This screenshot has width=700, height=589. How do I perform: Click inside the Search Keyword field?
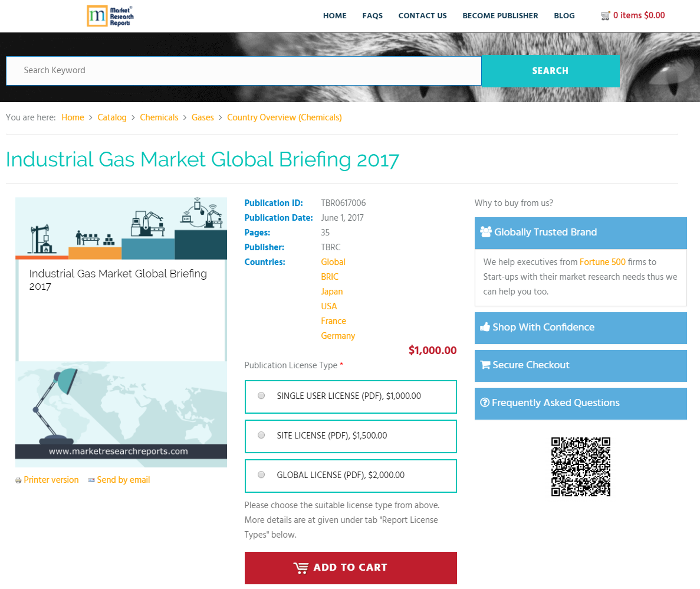(236, 70)
